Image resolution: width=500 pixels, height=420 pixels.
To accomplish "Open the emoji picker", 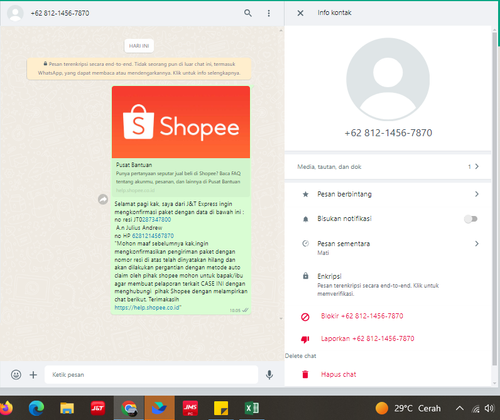I will coord(16,375).
